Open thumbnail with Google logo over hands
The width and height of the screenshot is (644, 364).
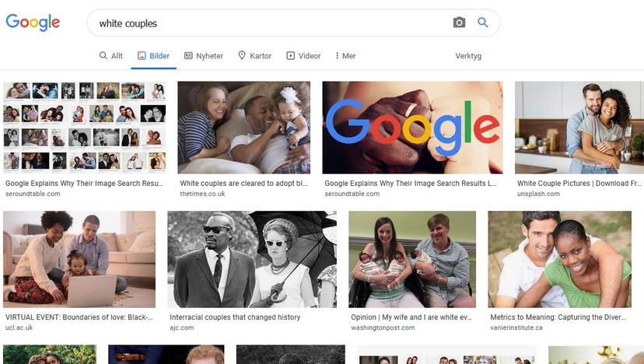[x=412, y=128]
